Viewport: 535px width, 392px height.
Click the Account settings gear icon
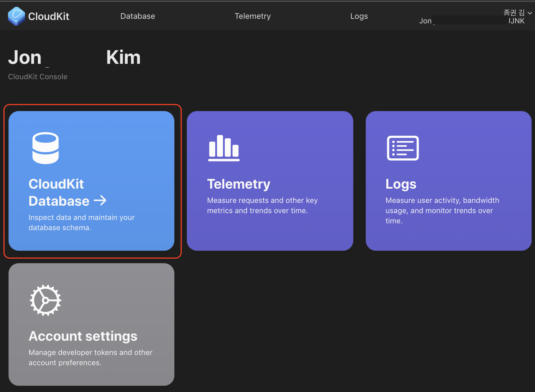pyautogui.click(x=46, y=300)
